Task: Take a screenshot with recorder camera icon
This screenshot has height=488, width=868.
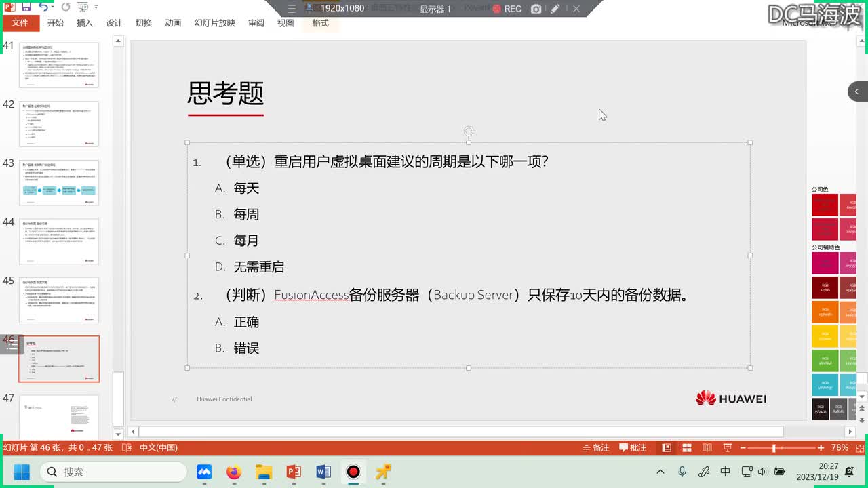Action: (536, 9)
